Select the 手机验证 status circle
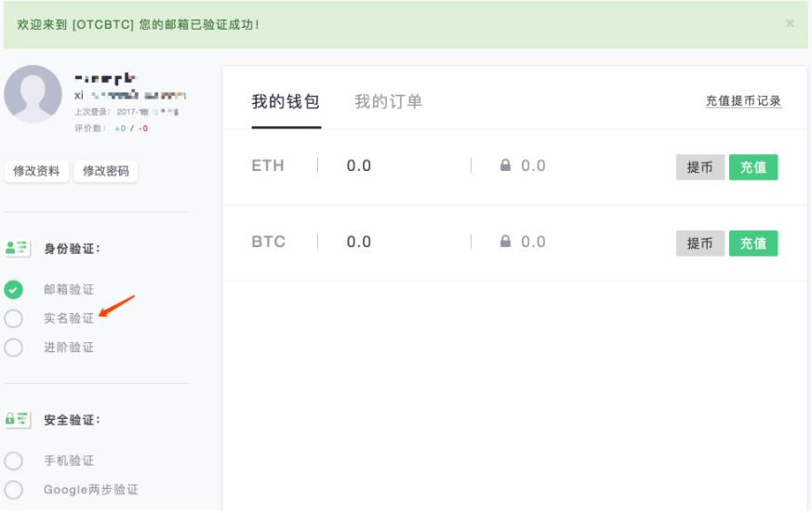The image size is (812, 513). [x=13, y=460]
